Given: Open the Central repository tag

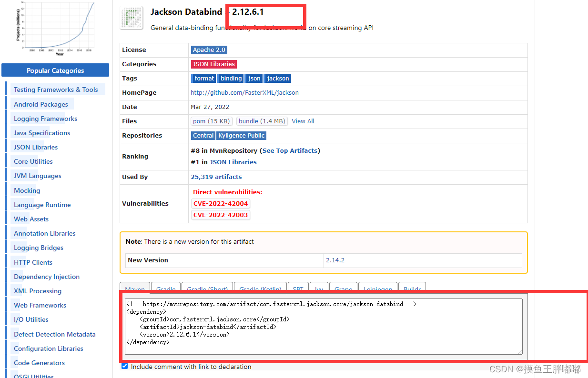Looking at the screenshot, I should 203,136.
